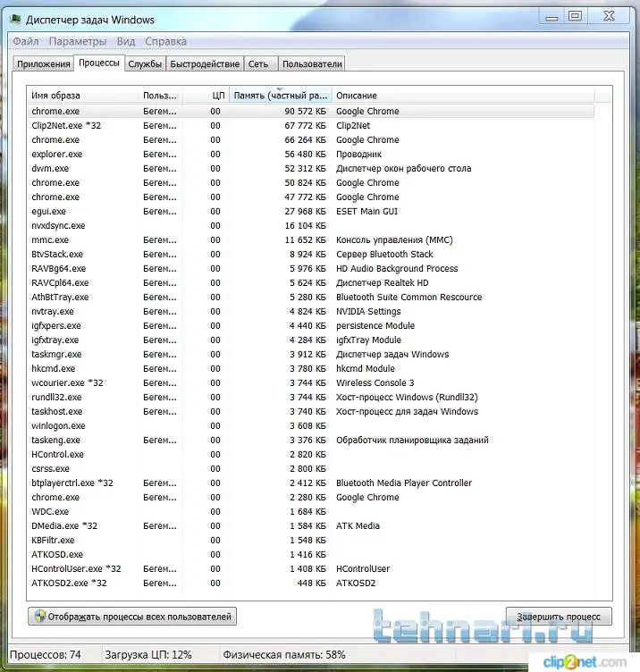Click Завершить процесс button
The width and height of the screenshot is (640, 672).
coord(559,617)
